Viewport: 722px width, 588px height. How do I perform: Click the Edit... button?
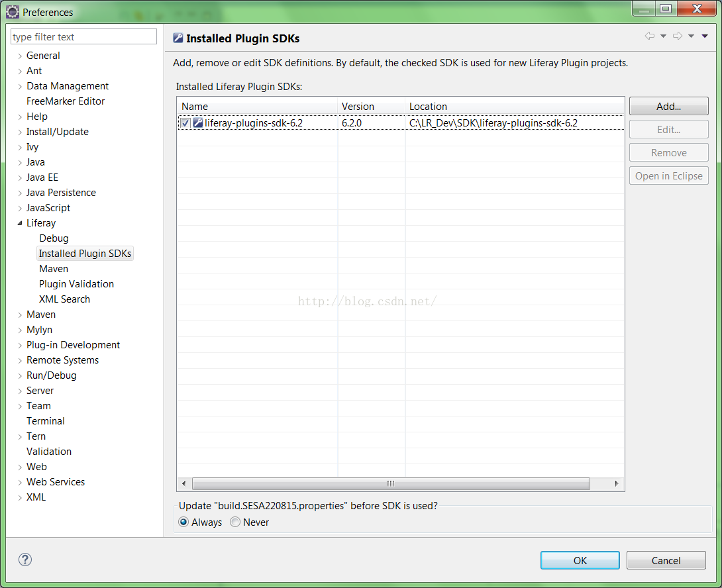[x=668, y=129]
